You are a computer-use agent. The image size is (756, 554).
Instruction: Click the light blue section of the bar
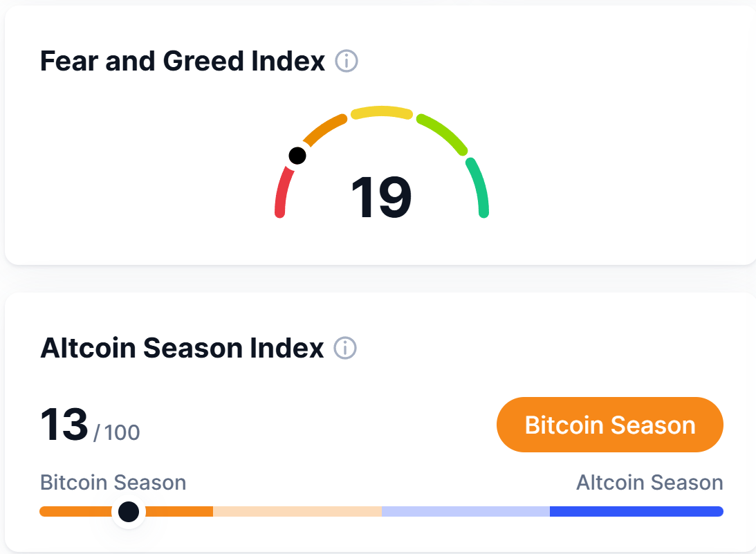pos(465,512)
